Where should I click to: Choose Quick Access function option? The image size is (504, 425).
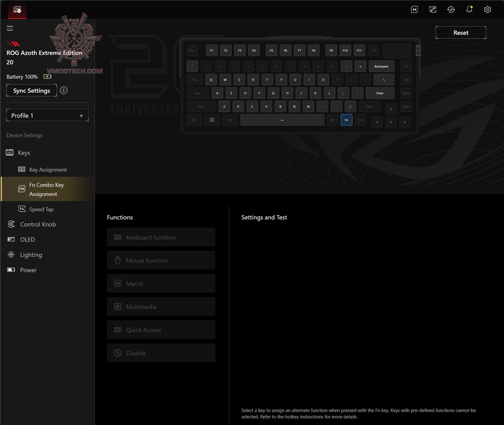161,329
